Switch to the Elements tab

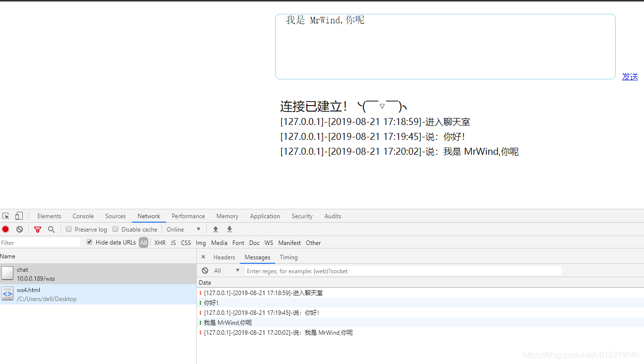click(x=49, y=216)
